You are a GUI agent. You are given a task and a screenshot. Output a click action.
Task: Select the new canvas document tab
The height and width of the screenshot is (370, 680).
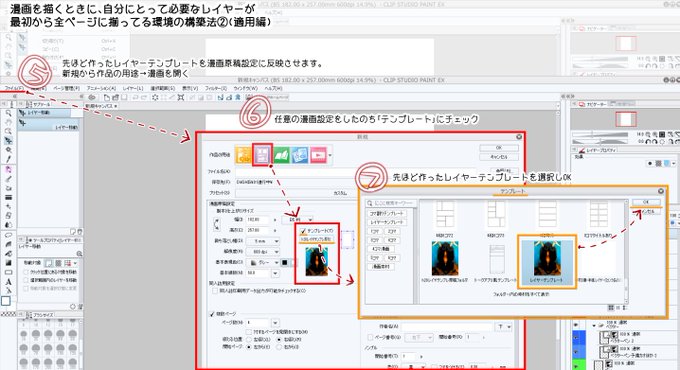click(x=101, y=106)
